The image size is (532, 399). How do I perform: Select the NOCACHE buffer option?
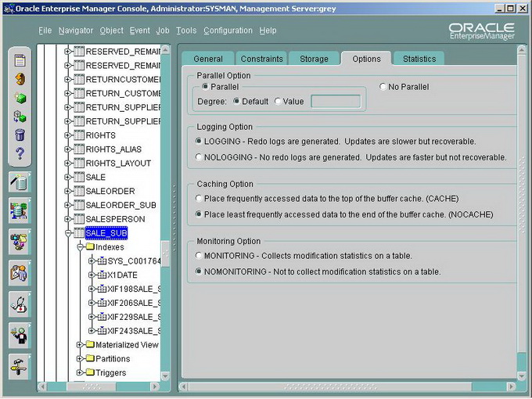199,214
